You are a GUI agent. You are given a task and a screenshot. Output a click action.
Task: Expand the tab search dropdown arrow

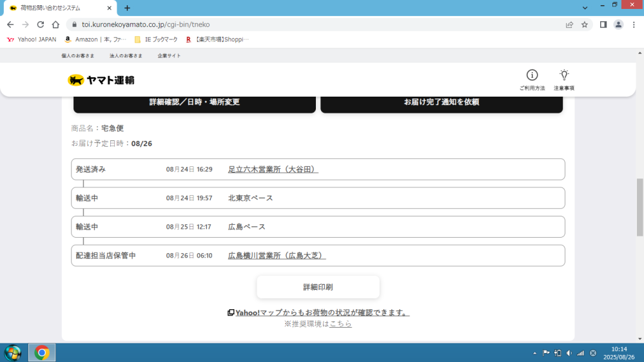(x=585, y=8)
